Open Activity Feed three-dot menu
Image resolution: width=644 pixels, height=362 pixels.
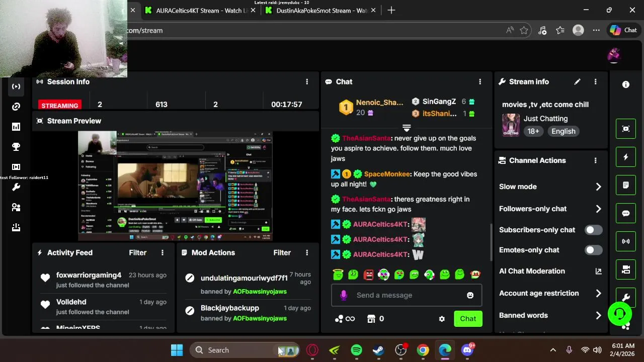(162, 252)
